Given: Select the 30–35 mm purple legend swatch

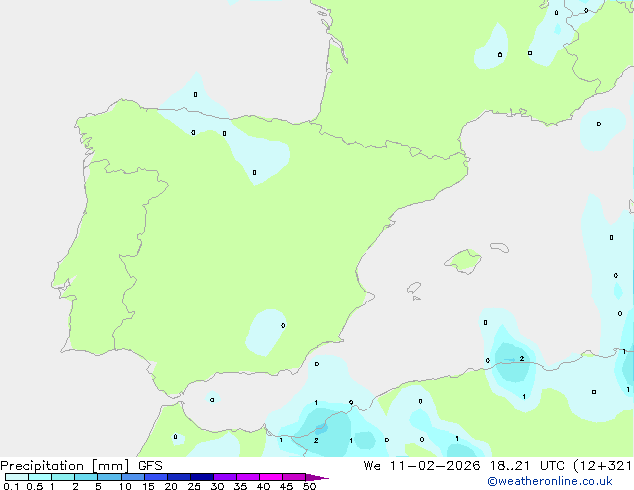Looking at the screenshot, I should 225,477.
